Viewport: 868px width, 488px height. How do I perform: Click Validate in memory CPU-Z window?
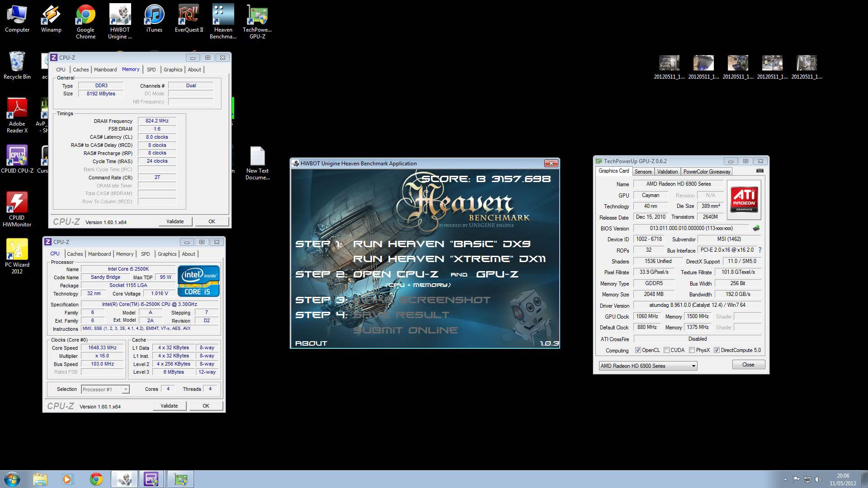click(x=175, y=221)
